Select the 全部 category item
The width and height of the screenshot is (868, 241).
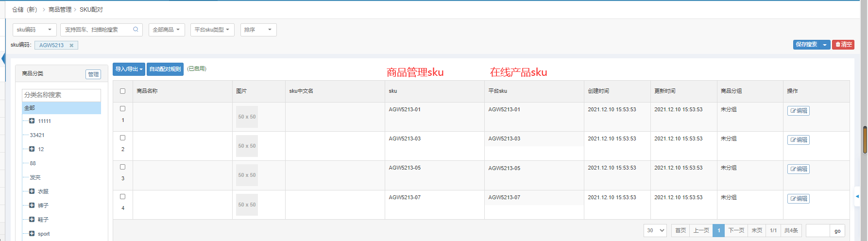(61, 108)
